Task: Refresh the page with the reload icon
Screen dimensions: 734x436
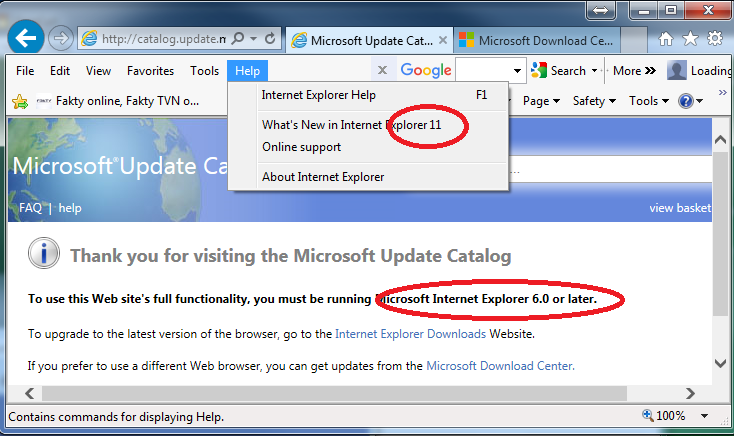Action: click(x=270, y=38)
